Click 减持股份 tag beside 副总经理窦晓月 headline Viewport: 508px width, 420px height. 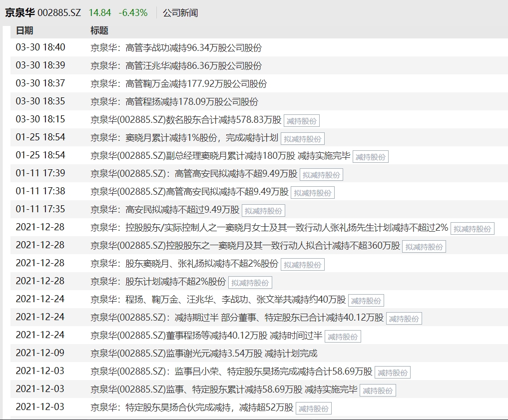pos(370,156)
